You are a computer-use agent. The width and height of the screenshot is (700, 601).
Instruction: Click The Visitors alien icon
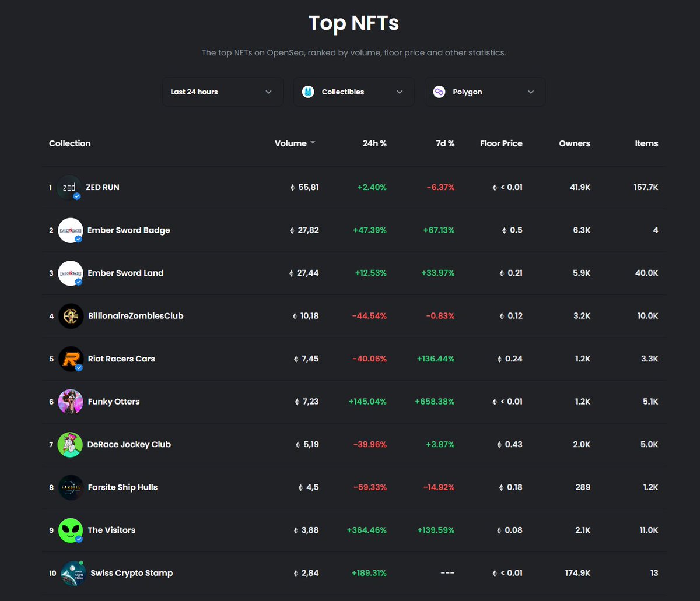tap(70, 530)
